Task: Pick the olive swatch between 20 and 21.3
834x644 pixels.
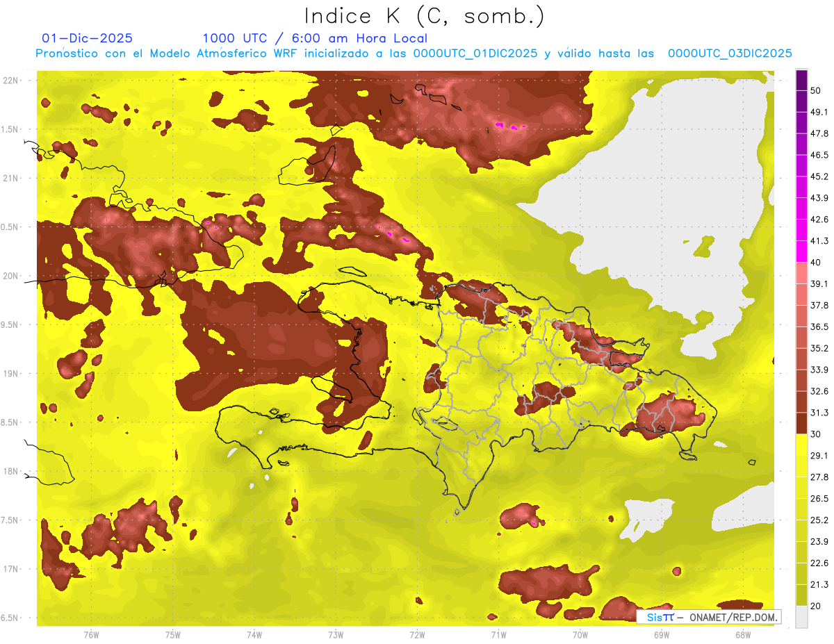Action: click(x=801, y=595)
